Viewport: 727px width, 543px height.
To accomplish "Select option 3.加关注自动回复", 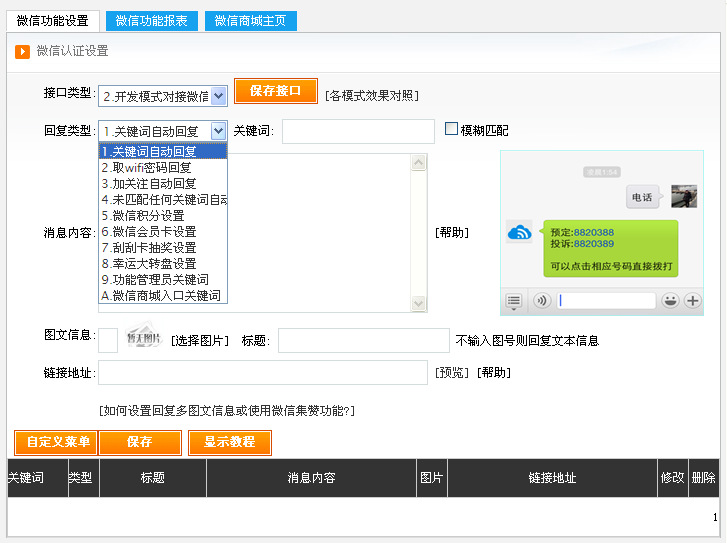I will coord(163,184).
